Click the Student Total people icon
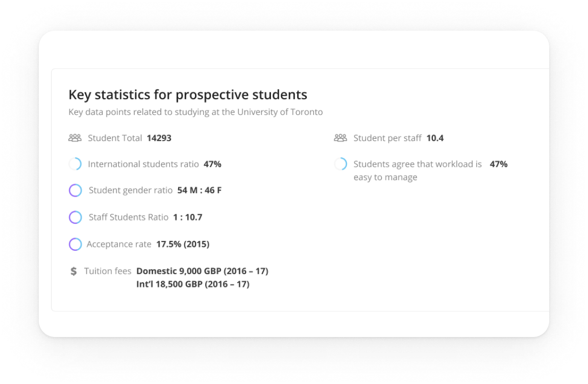Image resolution: width=588 pixels, height=384 pixels. 75,138
